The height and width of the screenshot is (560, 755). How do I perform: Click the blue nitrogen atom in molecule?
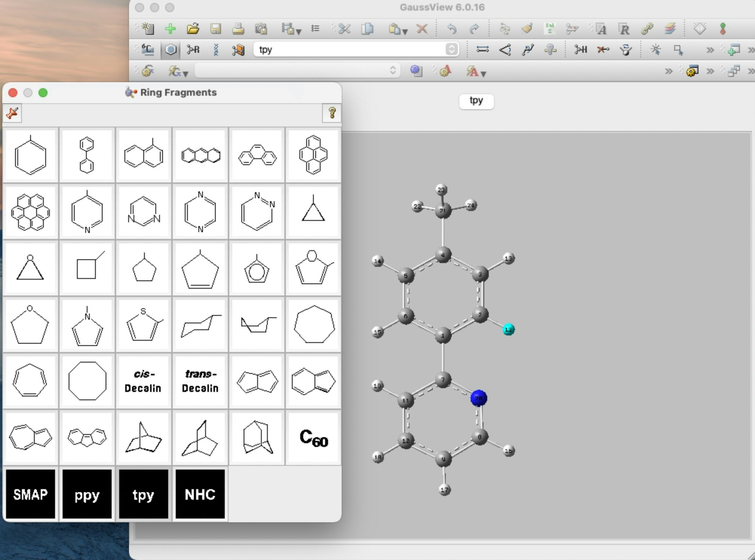tap(478, 398)
